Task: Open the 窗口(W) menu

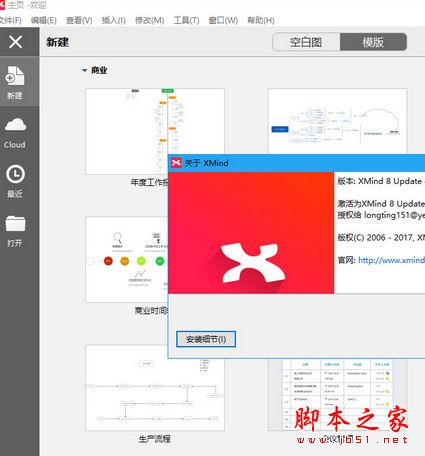Action: [x=223, y=20]
